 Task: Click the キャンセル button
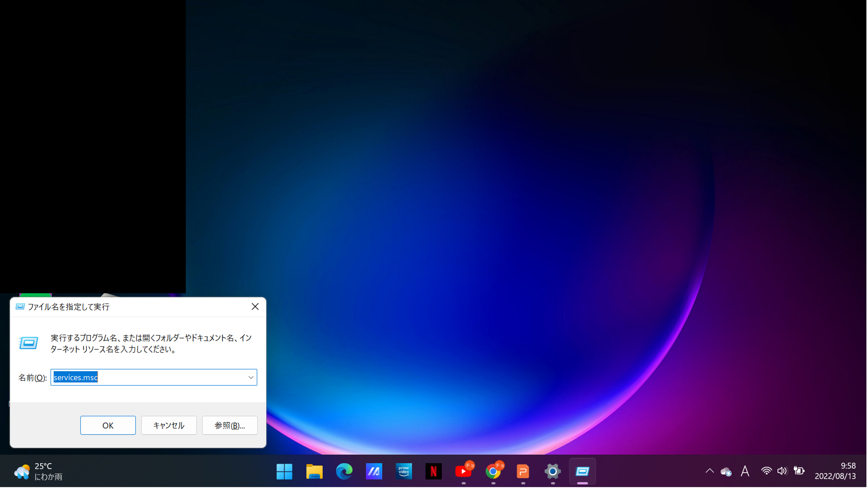(x=169, y=425)
